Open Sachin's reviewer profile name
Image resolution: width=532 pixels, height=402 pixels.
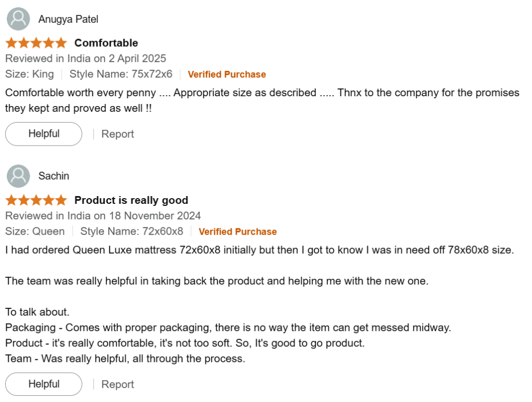pos(54,176)
